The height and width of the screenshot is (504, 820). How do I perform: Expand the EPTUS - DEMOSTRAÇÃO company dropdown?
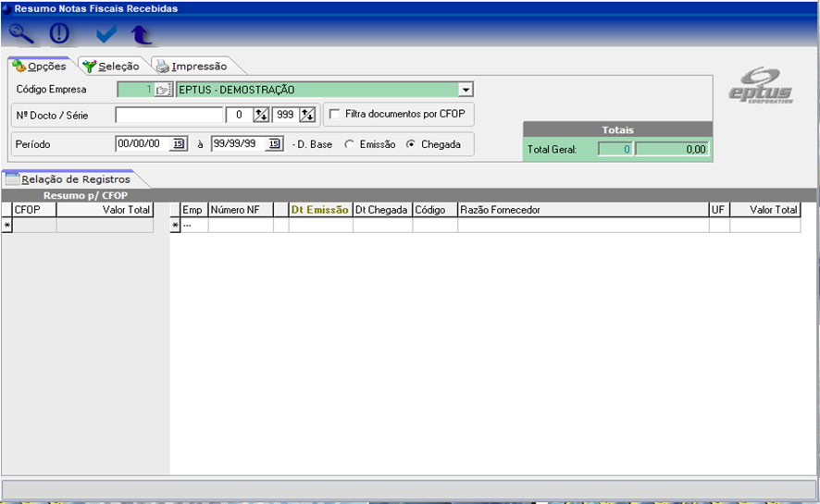pos(466,90)
